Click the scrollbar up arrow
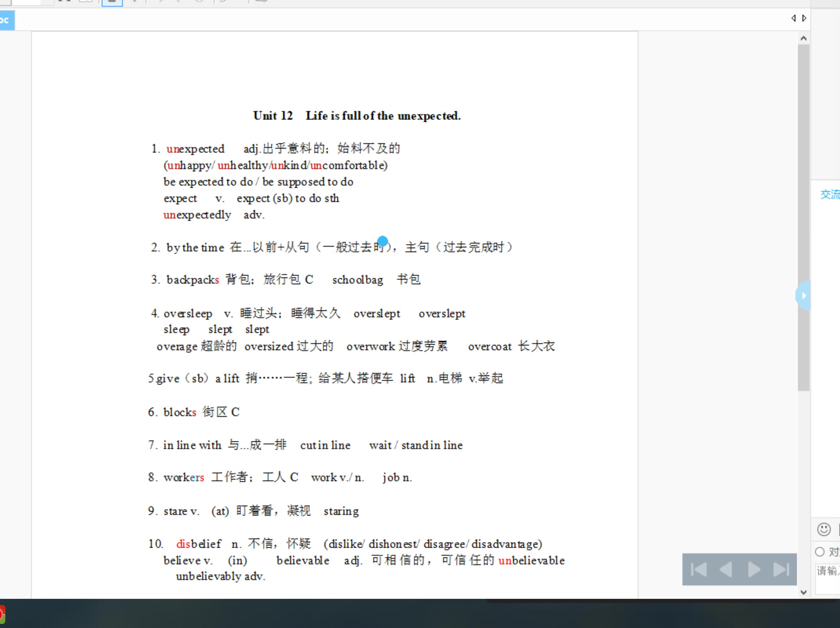The width and height of the screenshot is (840, 628). pyautogui.click(x=803, y=38)
